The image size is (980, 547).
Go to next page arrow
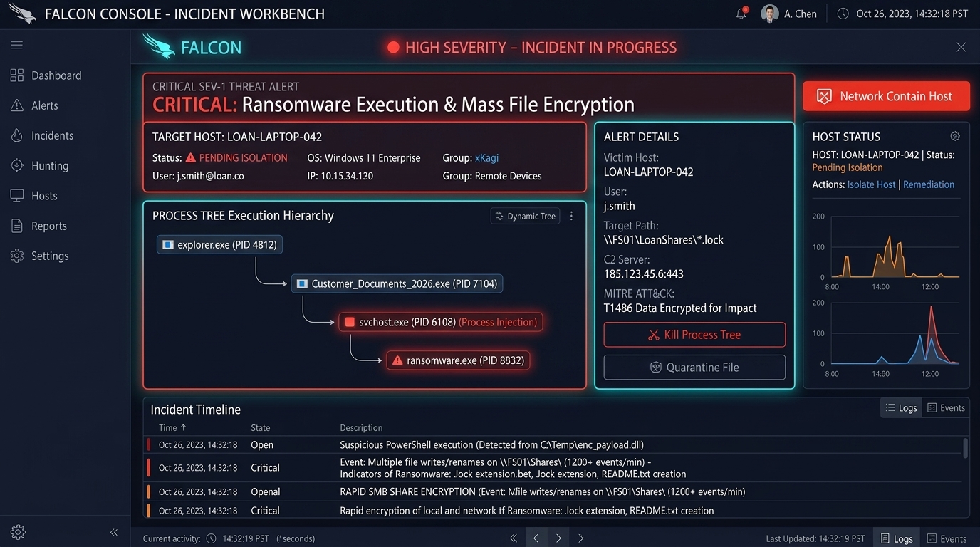click(x=558, y=538)
